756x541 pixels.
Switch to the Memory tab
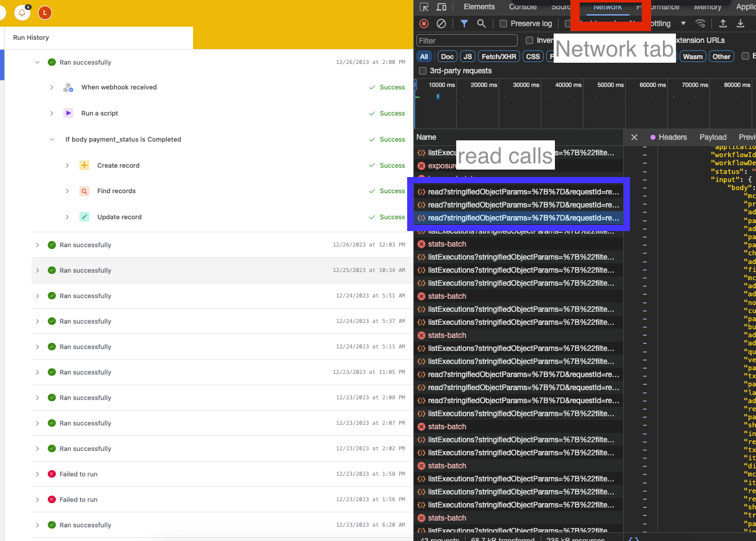[708, 7]
